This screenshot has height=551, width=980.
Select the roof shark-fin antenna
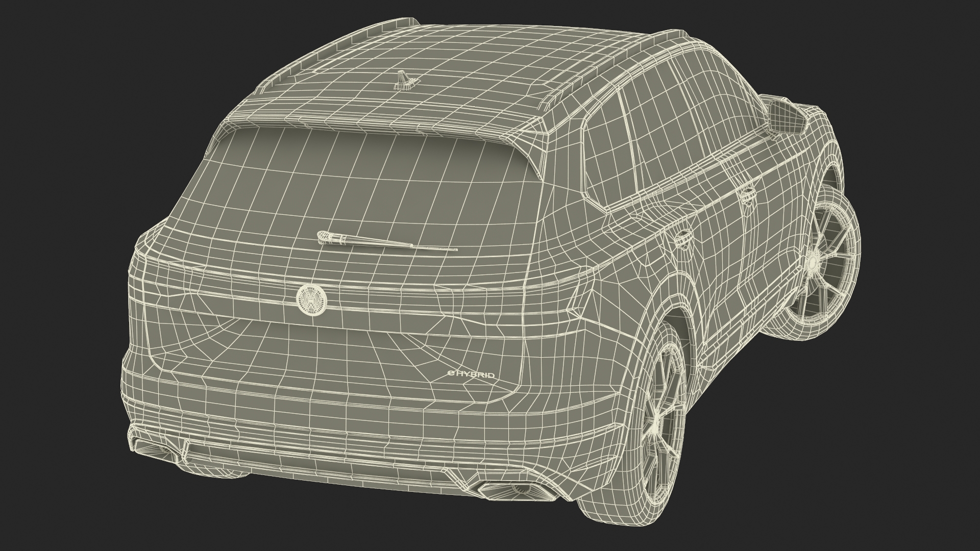point(407,80)
